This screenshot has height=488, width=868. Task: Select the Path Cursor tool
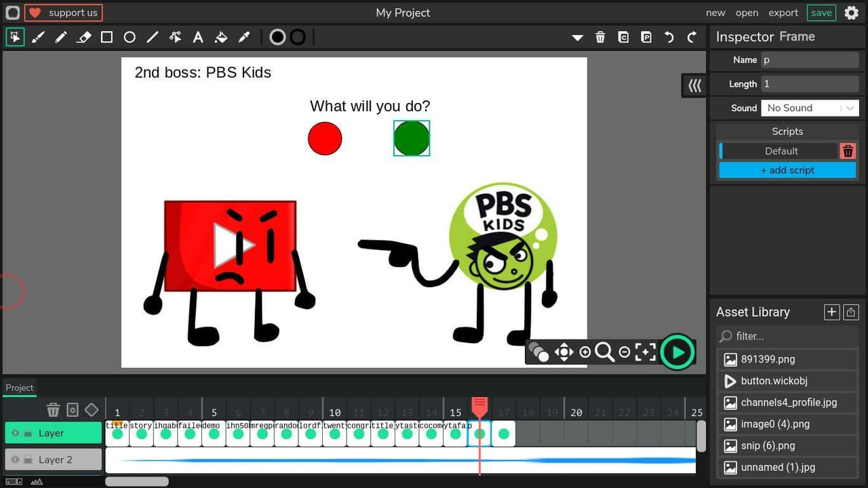pos(175,37)
